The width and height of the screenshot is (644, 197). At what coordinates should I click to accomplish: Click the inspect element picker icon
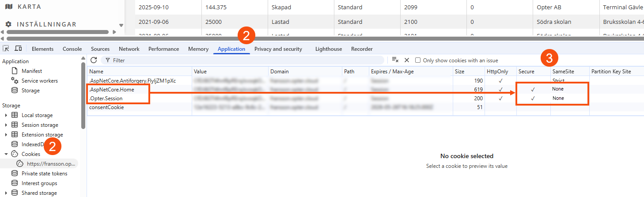[6, 49]
